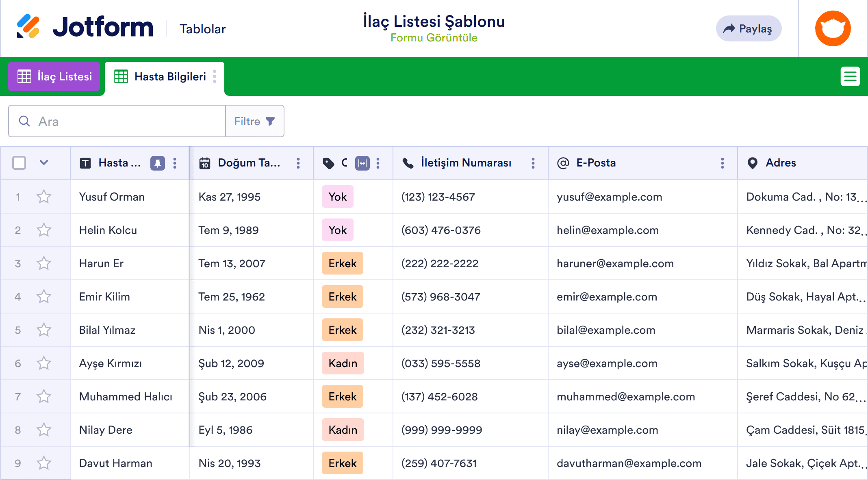Click address Şeref Caddesi cell
This screenshot has height=480, width=868.
coord(803,397)
